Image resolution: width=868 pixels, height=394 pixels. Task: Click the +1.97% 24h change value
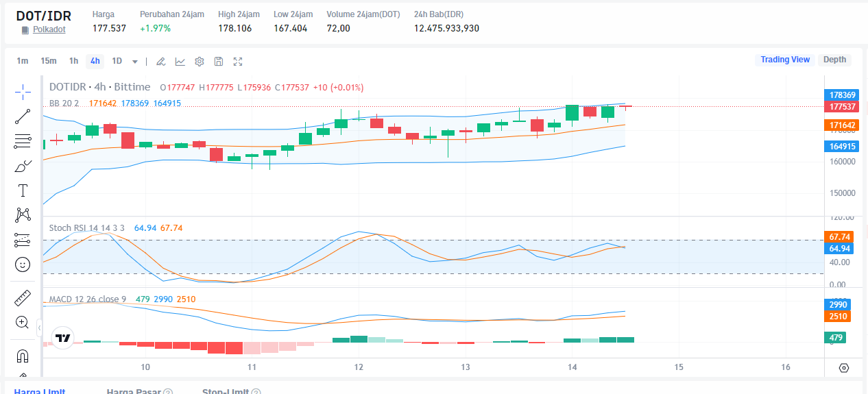(156, 28)
